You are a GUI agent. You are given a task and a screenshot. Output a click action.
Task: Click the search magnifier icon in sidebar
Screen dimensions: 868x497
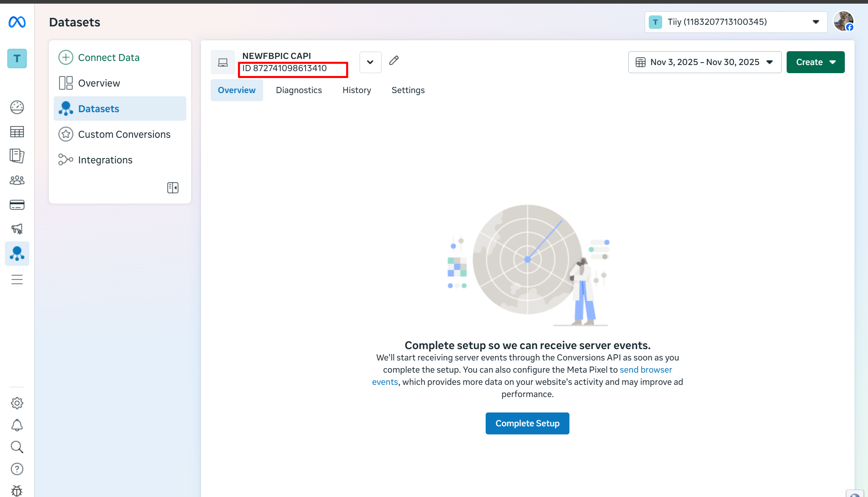pos(17,447)
